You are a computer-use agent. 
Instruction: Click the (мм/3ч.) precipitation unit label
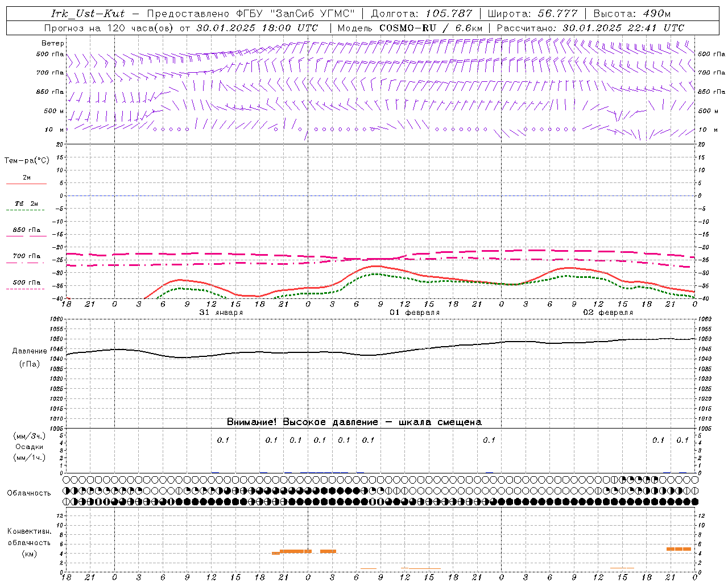click(x=30, y=436)
